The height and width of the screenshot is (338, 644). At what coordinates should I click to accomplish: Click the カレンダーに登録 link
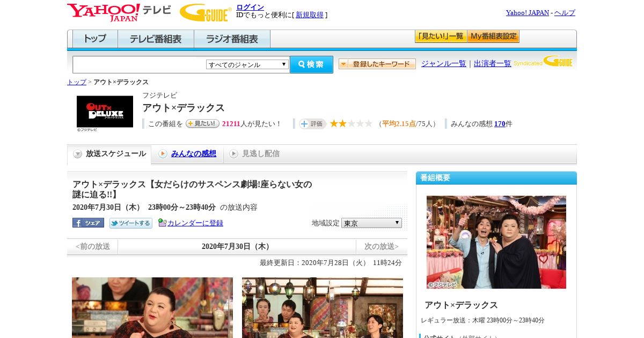pos(195,223)
